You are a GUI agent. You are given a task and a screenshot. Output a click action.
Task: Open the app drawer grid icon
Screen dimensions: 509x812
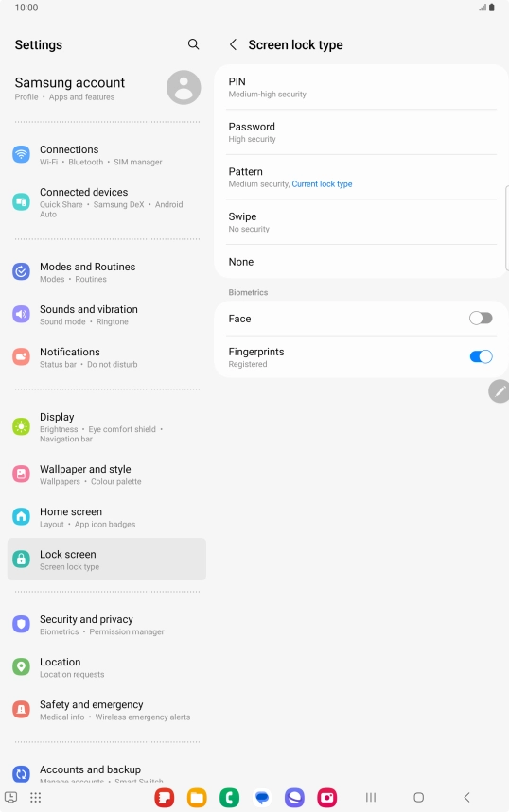(35, 798)
